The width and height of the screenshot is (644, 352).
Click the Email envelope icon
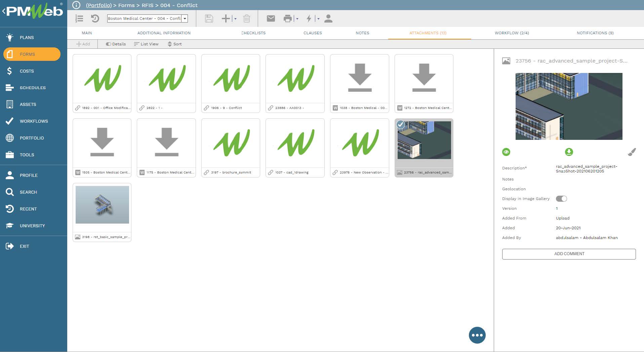(271, 18)
